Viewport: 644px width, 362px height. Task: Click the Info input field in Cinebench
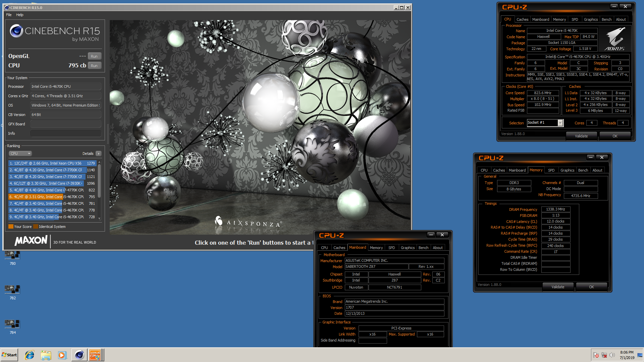click(66, 133)
